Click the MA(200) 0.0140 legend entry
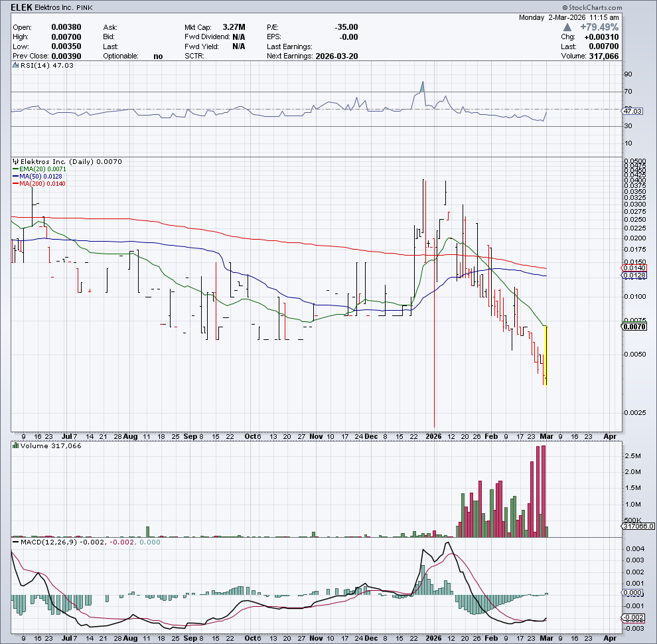 [39, 184]
